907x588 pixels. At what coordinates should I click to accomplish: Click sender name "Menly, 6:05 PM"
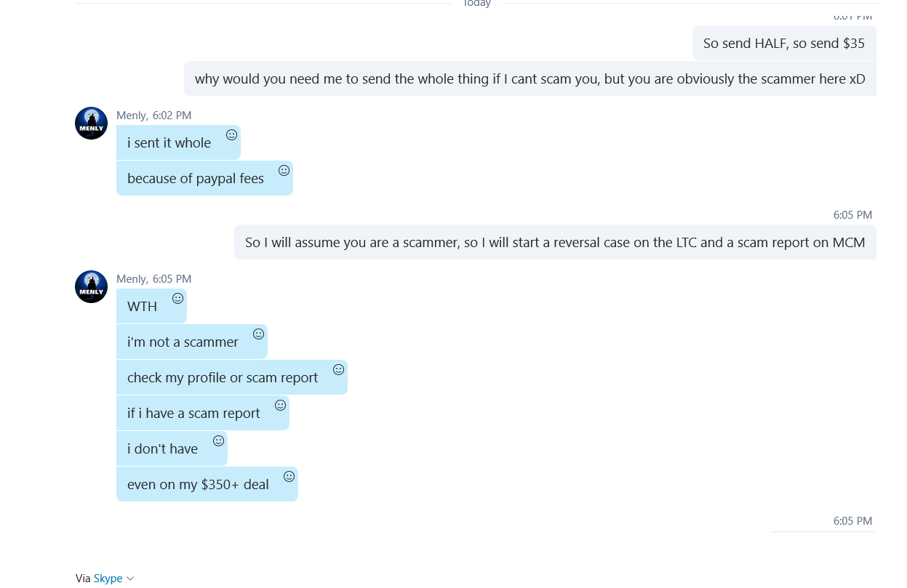point(154,278)
